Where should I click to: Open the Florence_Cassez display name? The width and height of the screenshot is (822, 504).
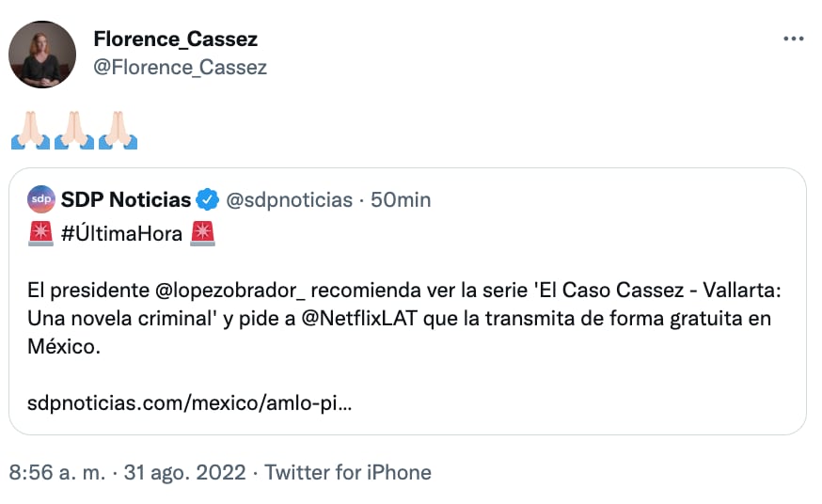point(175,39)
